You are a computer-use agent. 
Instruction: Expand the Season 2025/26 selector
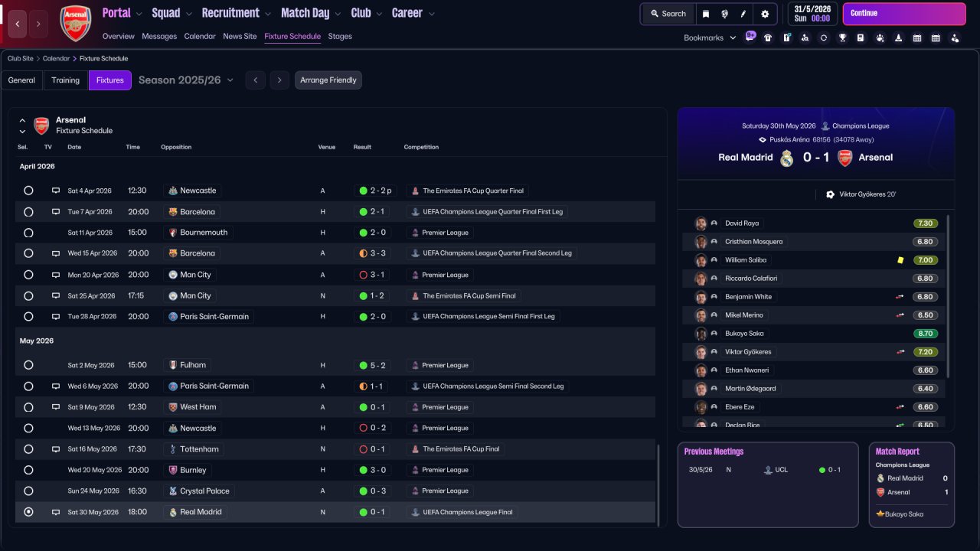coord(186,80)
